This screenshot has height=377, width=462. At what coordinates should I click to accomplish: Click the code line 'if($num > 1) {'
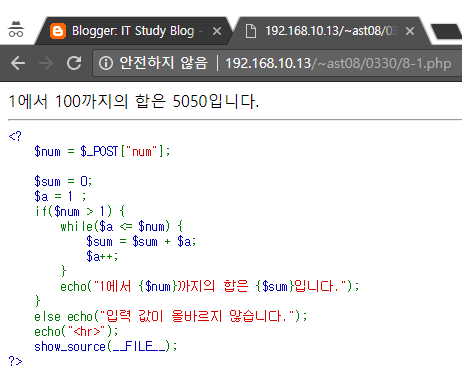pos(80,211)
